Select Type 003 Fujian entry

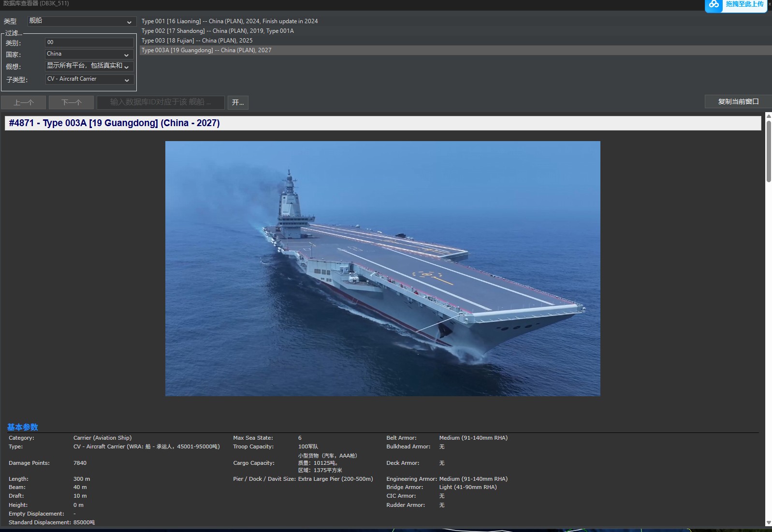tap(197, 41)
